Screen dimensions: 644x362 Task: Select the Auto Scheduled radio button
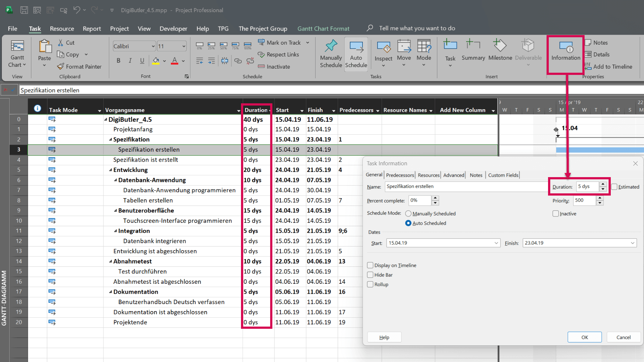(x=408, y=223)
